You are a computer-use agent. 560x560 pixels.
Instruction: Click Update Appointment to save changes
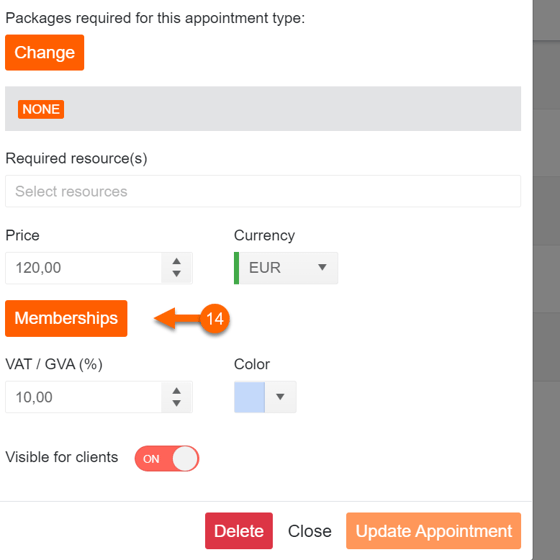pyautogui.click(x=434, y=531)
